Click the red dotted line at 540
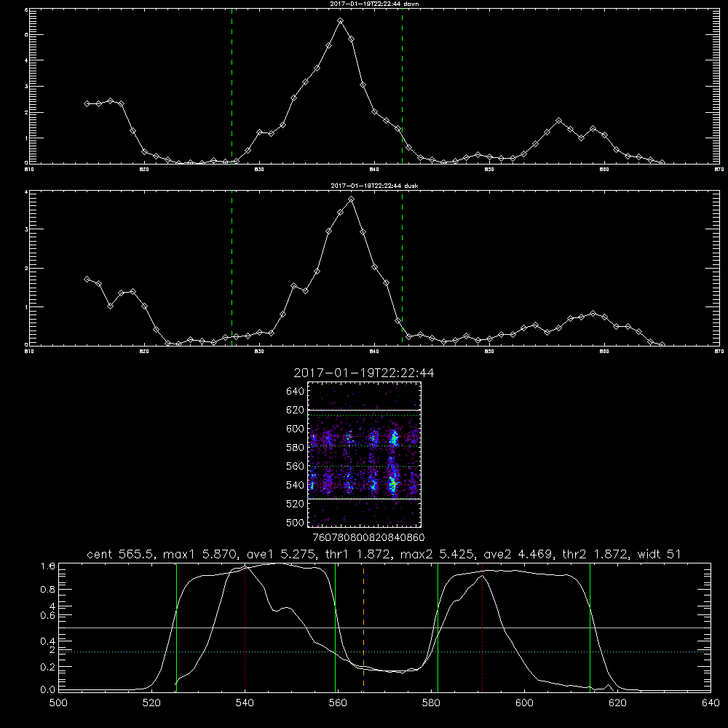This screenshot has height=728, width=728. click(x=245, y=628)
